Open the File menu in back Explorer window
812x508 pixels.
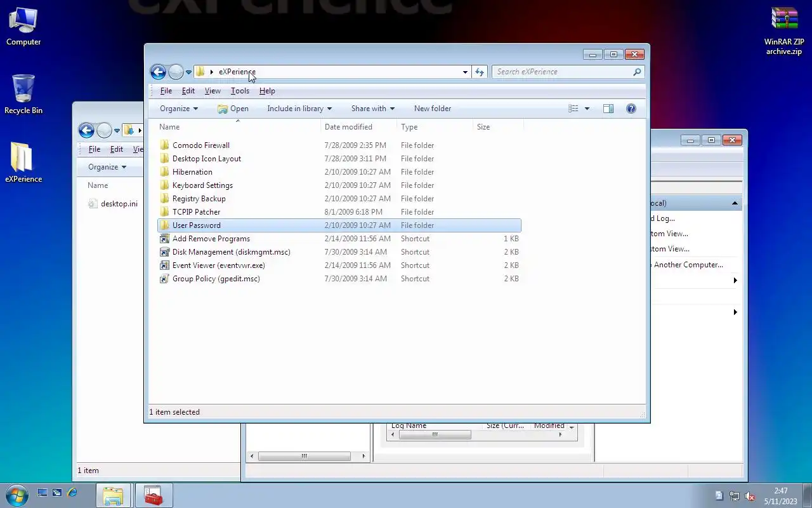[x=95, y=149]
